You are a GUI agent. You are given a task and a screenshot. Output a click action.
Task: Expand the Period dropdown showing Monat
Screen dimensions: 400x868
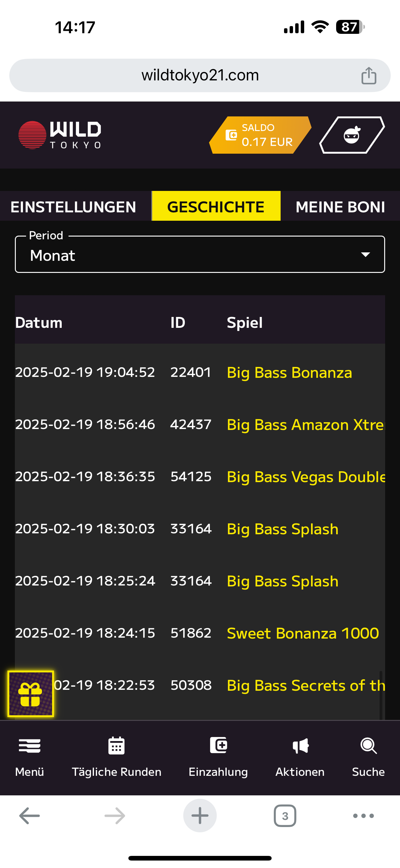click(200, 255)
